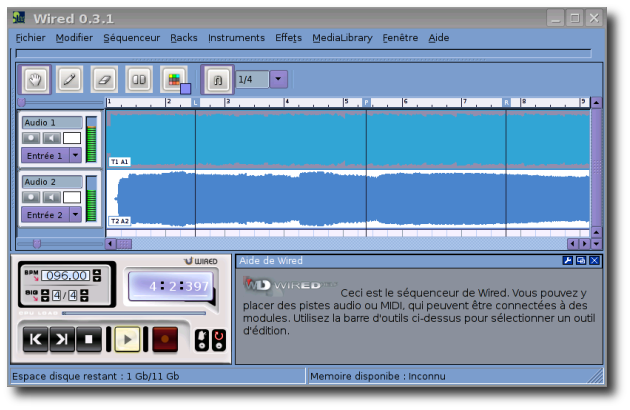
Task: Select the eraser tool
Action: 104,80
